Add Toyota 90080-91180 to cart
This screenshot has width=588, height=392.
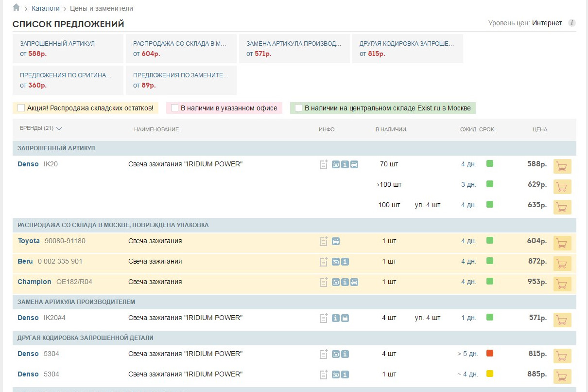click(x=562, y=243)
